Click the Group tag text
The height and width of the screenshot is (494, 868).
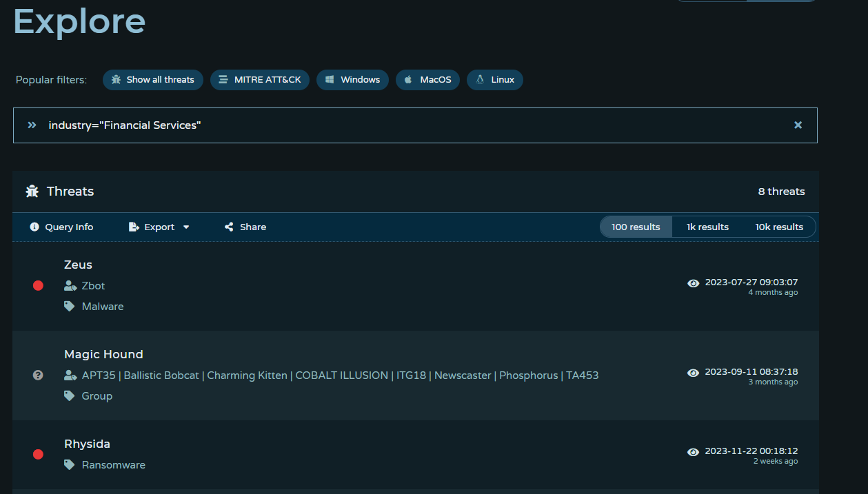pos(97,396)
